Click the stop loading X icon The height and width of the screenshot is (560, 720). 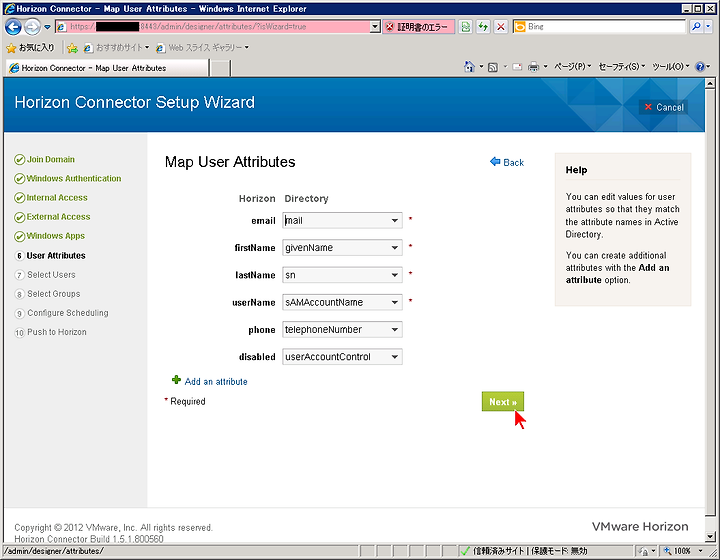(x=501, y=27)
